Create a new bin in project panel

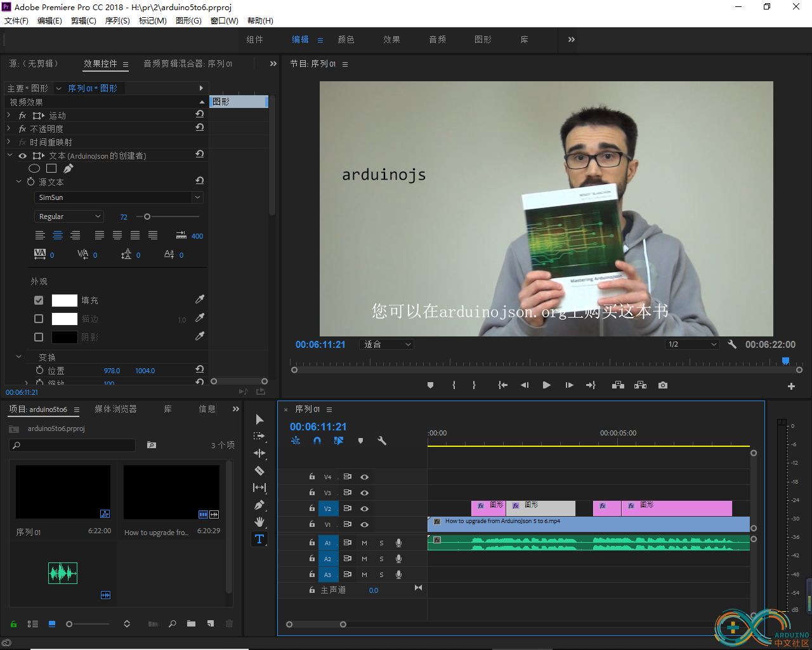click(191, 624)
